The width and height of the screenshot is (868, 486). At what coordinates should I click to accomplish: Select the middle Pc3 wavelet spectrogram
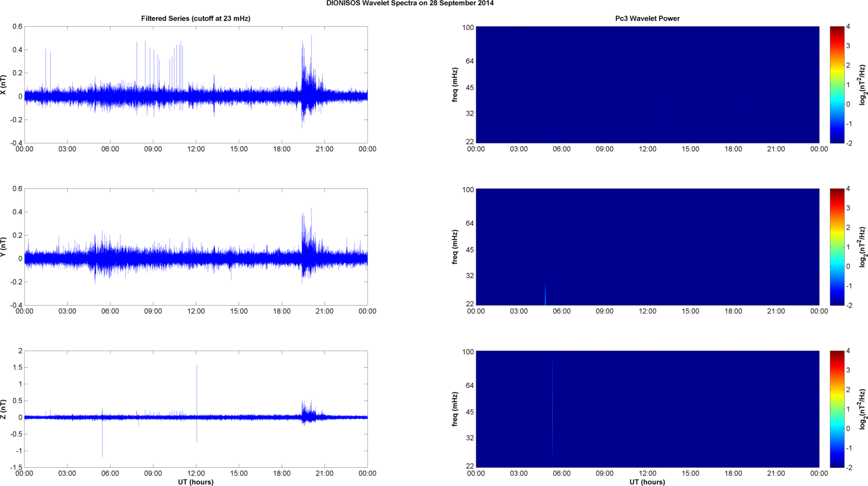647,247
